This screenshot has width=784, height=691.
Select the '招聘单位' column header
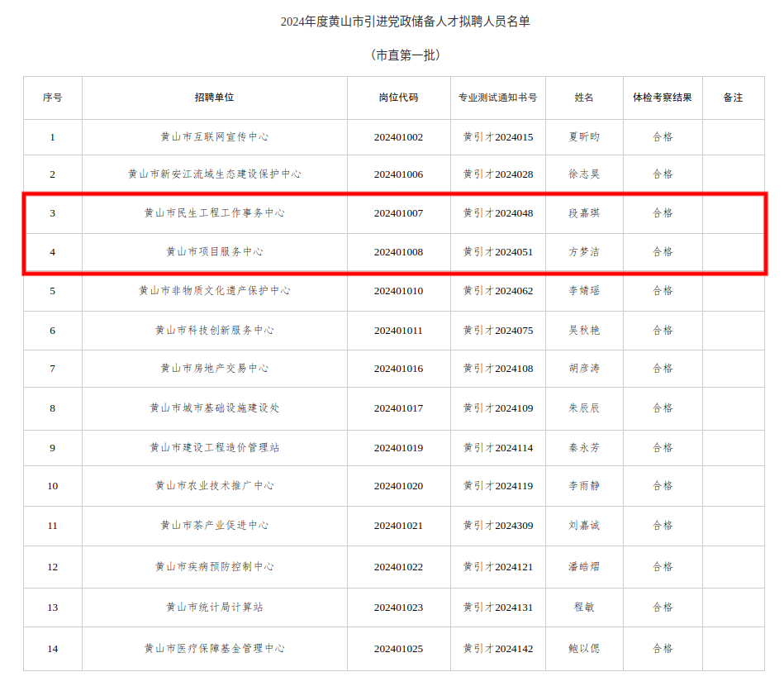coord(215,98)
